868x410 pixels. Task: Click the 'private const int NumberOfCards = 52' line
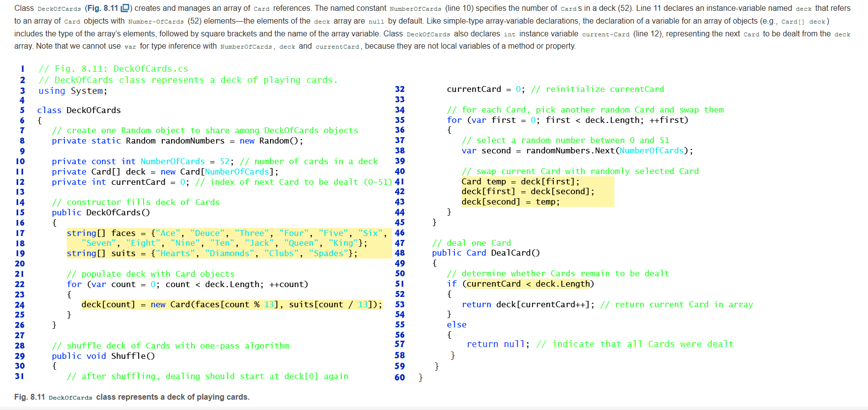point(215,161)
